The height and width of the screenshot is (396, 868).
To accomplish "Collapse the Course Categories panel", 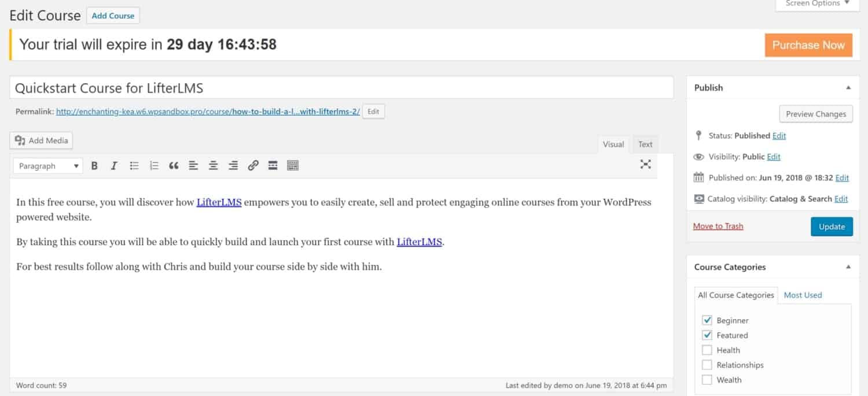I will tap(848, 267).
